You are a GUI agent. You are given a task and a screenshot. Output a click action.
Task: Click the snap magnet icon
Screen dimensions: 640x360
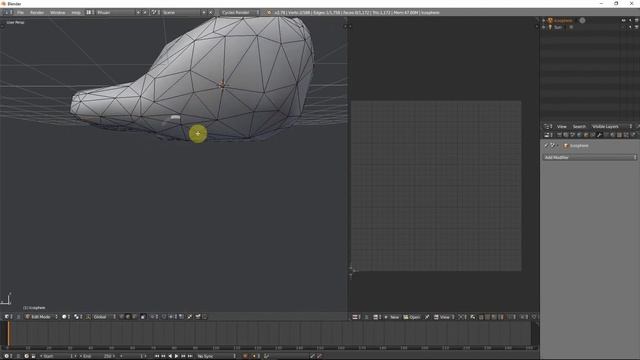point(164,317)
